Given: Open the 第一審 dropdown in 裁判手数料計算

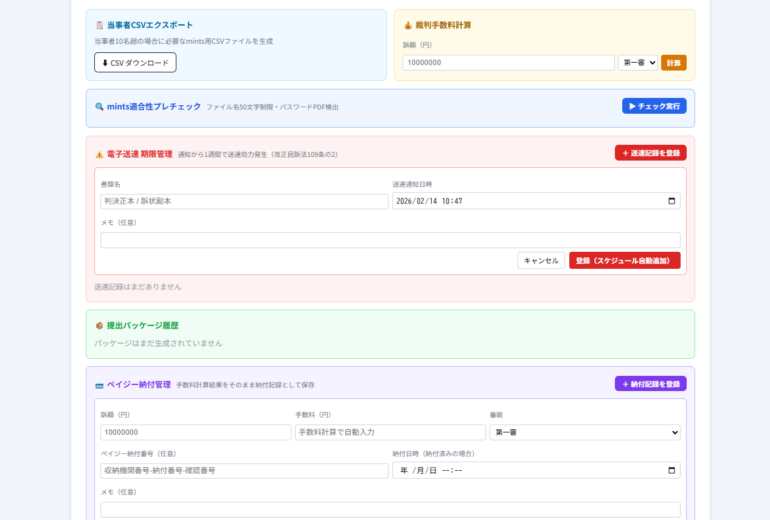Looking at the screenshot, I should click(x=637, y=62).
